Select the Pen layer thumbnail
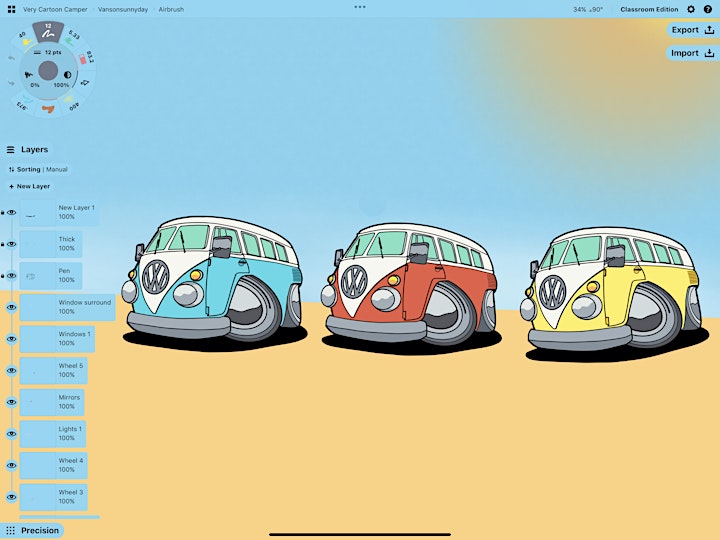720x540 pixels. click(x=38, y=276)
